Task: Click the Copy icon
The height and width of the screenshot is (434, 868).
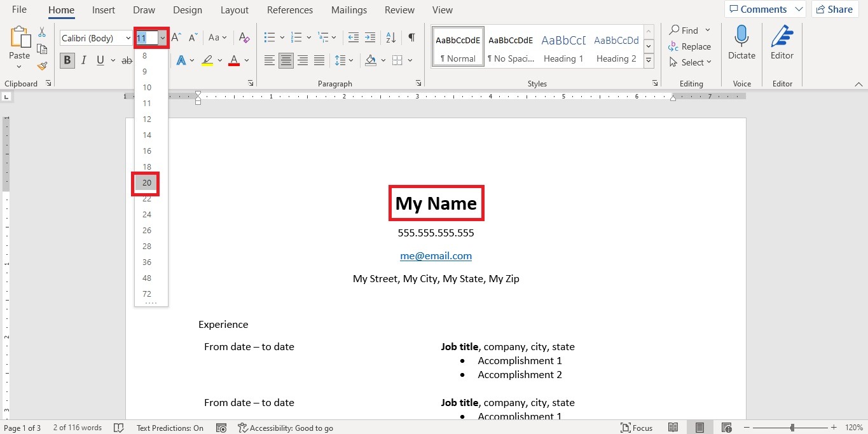Action: (x=42, y=49)
